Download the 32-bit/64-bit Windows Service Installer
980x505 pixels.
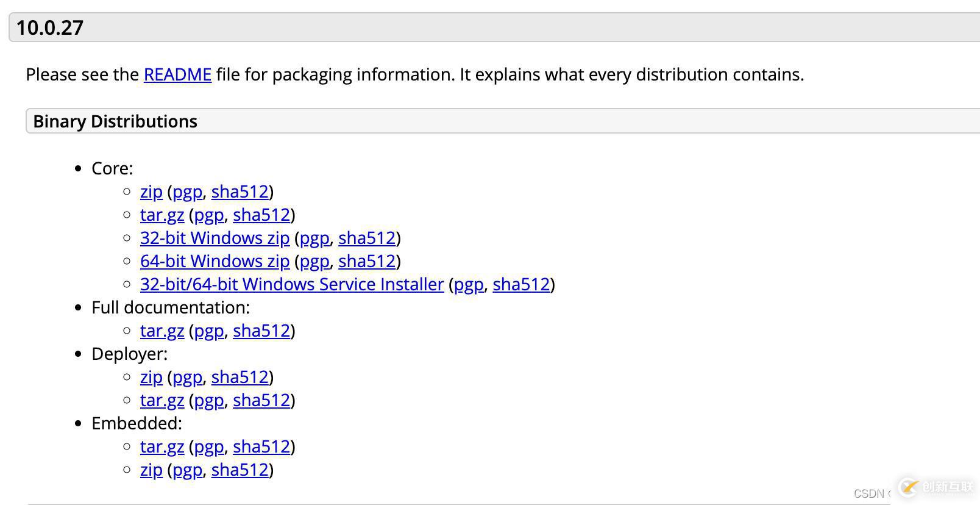[292, 284]
